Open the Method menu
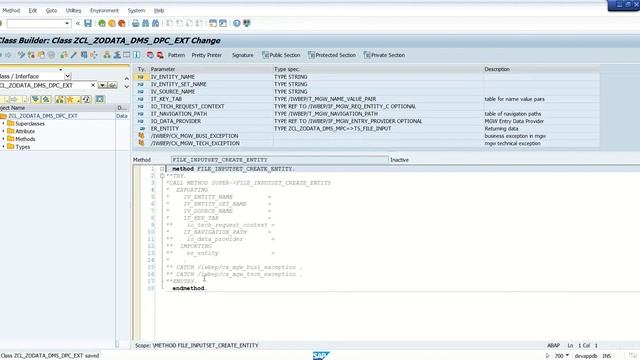The width and height of the screenshot is (640, 360). click(x=11, y=10)
